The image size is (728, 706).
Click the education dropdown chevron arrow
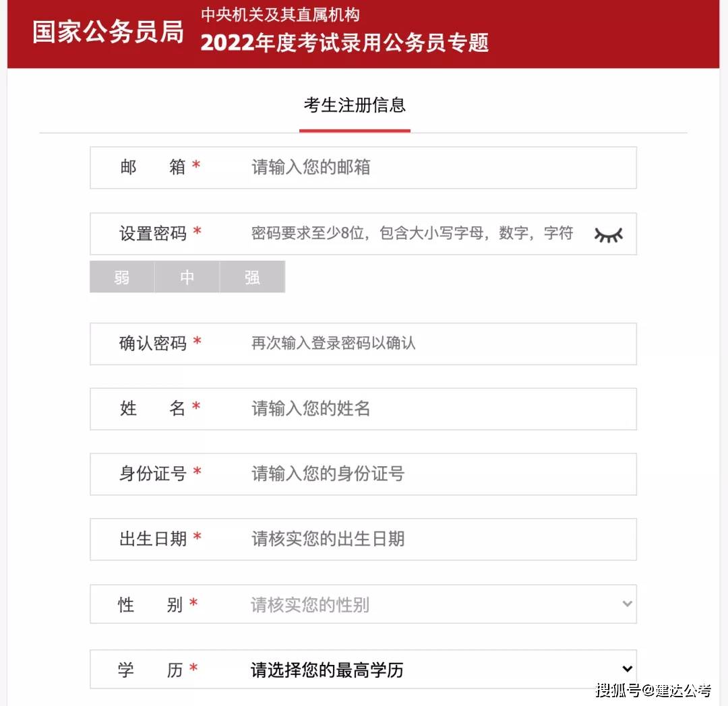627,670
